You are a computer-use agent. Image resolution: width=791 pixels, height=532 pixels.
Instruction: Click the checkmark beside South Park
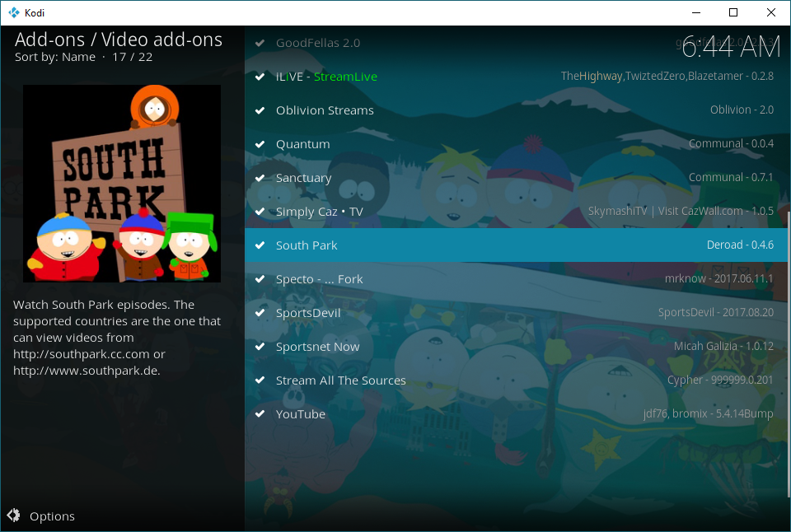pos(260,245)
